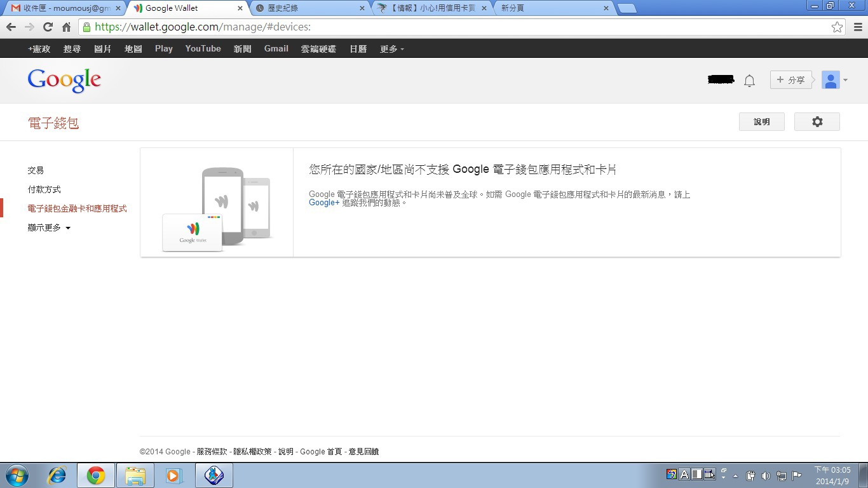
Task: Open YouTube in the Google bar
Action: point(203,49)
